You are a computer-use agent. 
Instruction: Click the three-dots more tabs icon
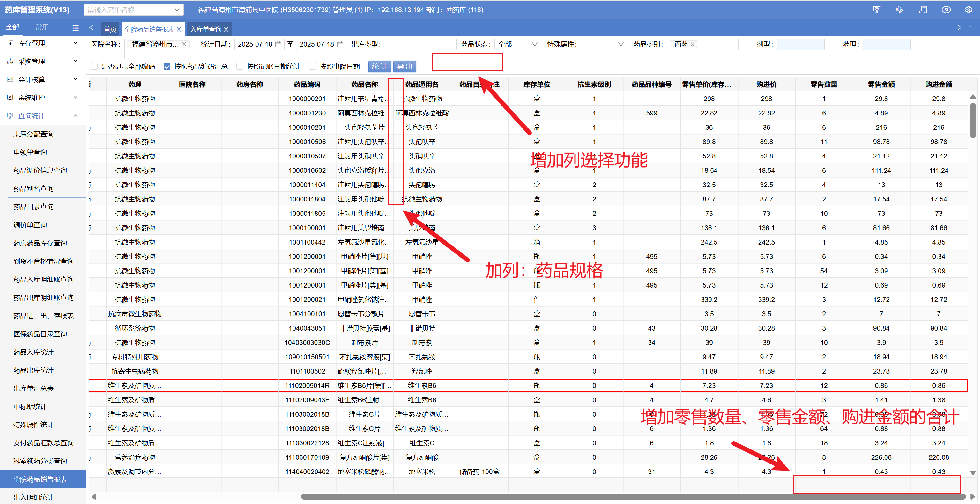971,27
